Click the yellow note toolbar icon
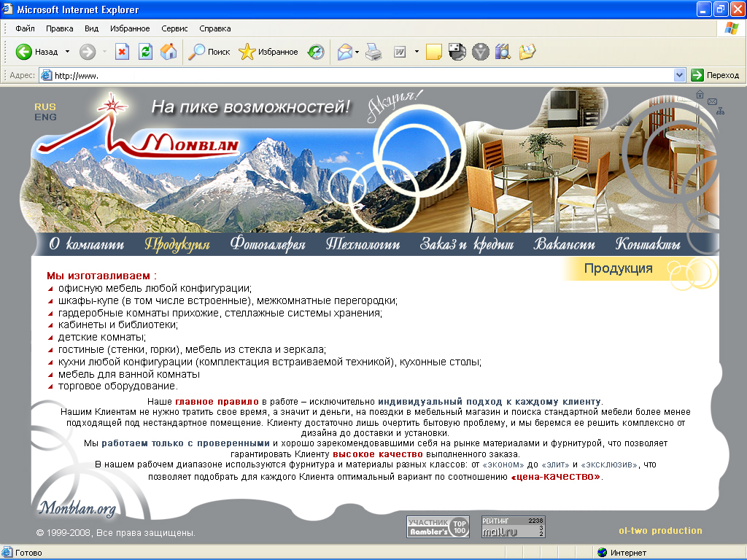The image size is (747, 560). [x=433, y=52]
